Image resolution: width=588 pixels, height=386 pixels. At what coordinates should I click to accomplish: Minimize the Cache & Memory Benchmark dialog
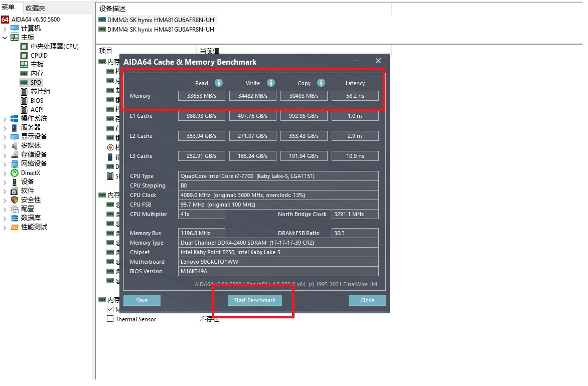pos(355,61)
